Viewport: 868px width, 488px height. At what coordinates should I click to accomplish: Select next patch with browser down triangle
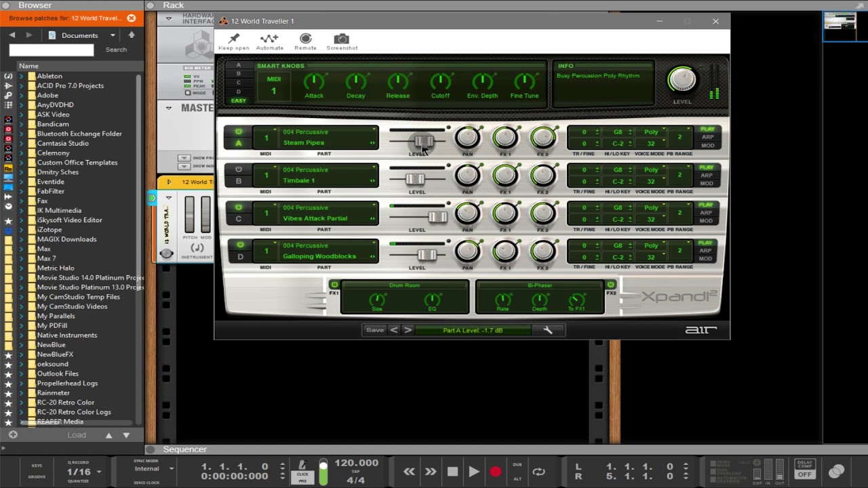coord(126,435)
